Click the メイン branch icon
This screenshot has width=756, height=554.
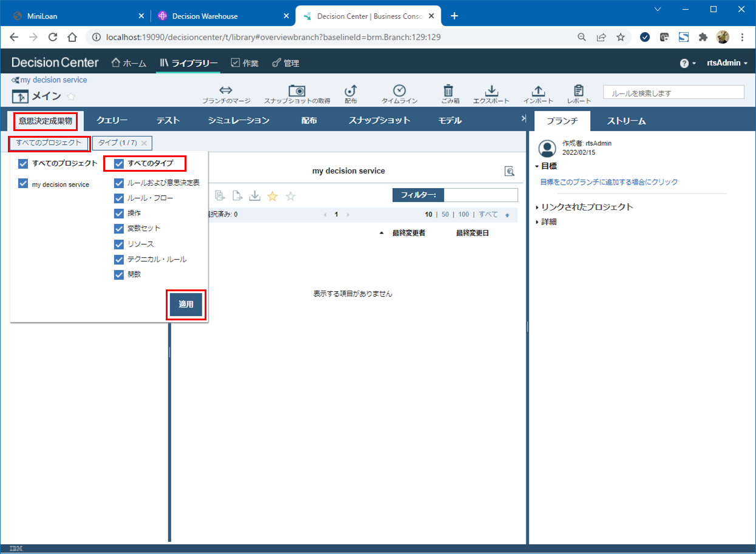pyautogui.click(x=20, y=96)
